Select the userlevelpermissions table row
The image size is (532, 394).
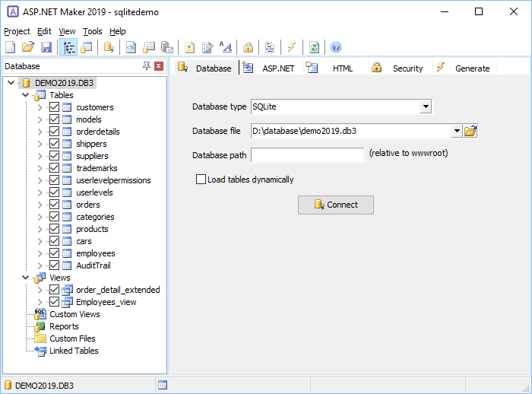(x=113, y=180)
